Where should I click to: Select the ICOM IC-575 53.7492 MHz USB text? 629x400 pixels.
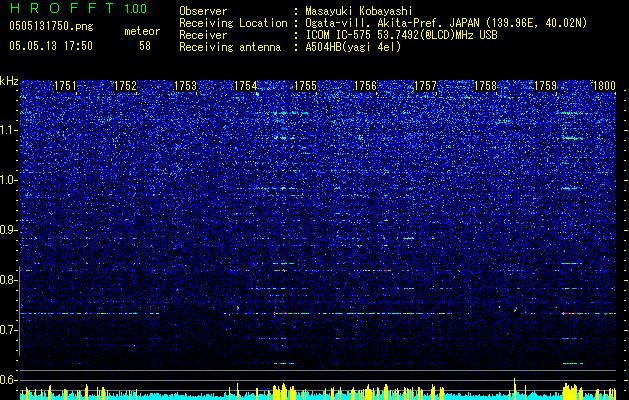[x=401, y=35]
